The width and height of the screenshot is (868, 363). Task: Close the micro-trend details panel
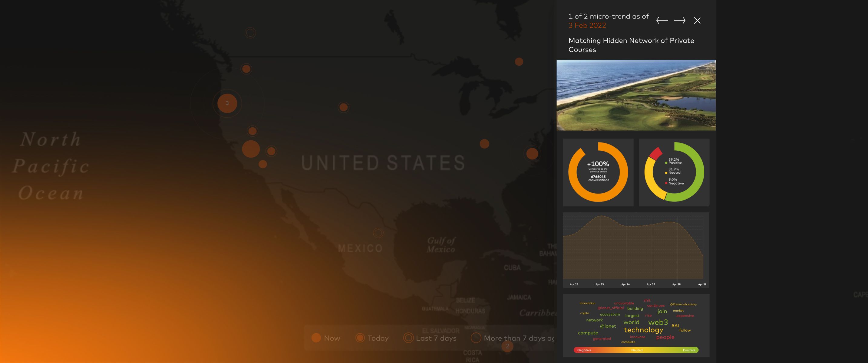[x=697, y=21]
